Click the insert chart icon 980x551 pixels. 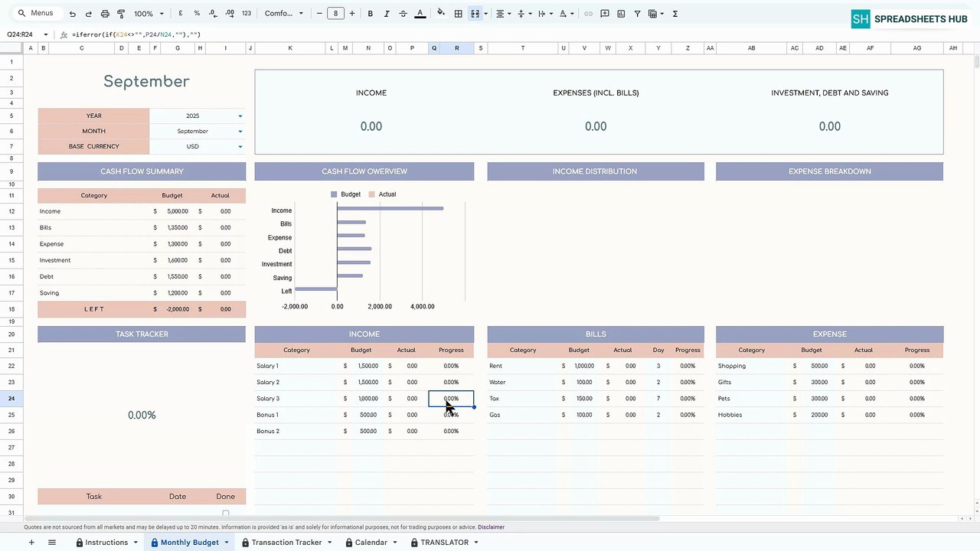pos(621,14)
